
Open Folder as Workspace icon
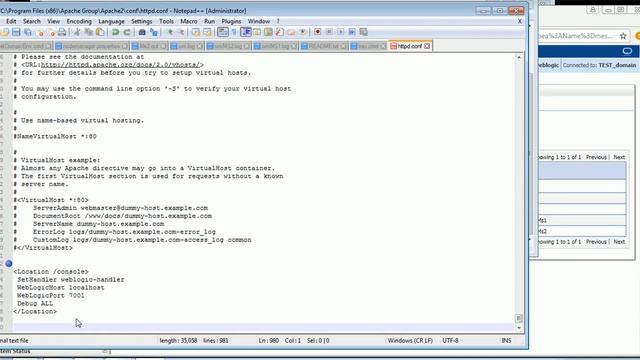[x=291, y=32]
